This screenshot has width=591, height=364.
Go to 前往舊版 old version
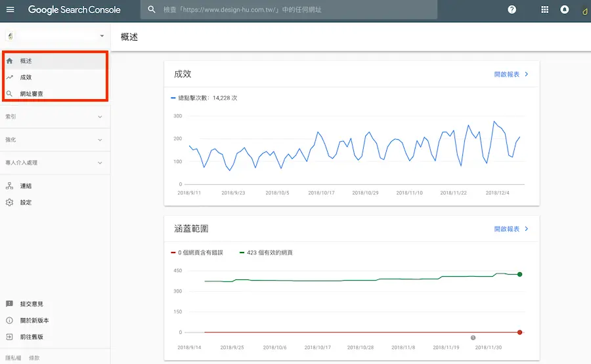tap(32, 337)
